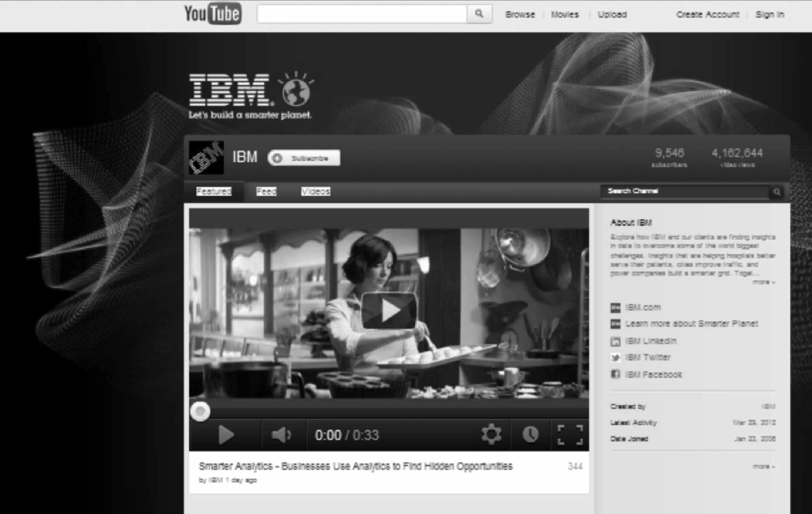This screenshot has width=812, height=514.
Task: Click the large play overlay on video
Action: [x=389, y=310]
